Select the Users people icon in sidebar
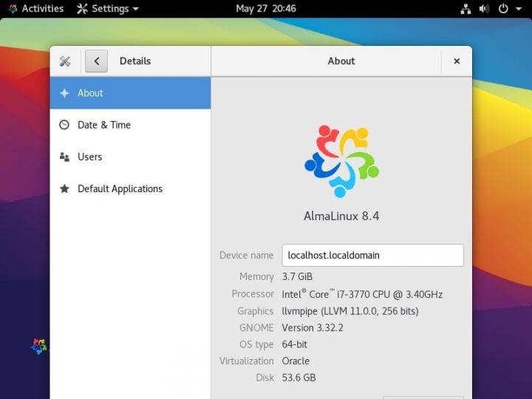Screen dimensions: 532x399 tap(64, 157)
